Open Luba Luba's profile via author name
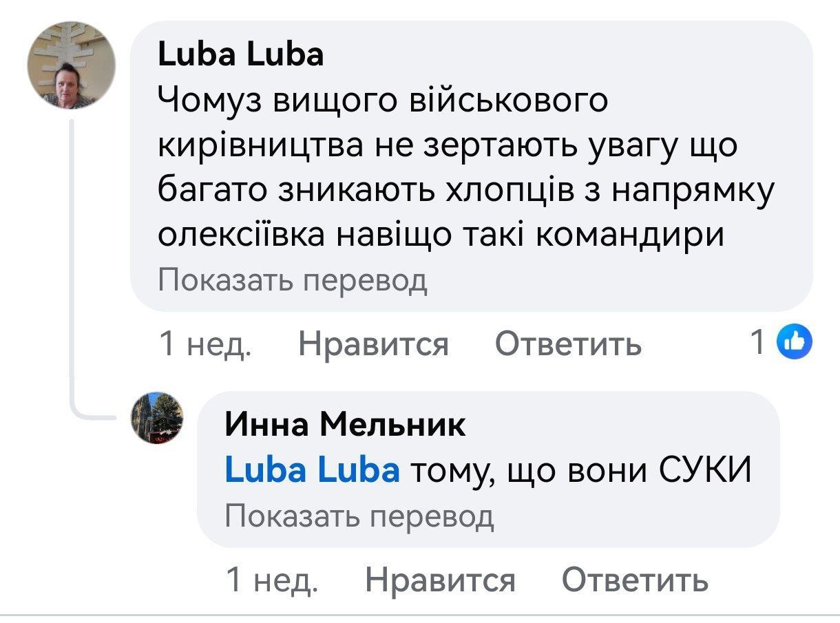 coord(240,54)
